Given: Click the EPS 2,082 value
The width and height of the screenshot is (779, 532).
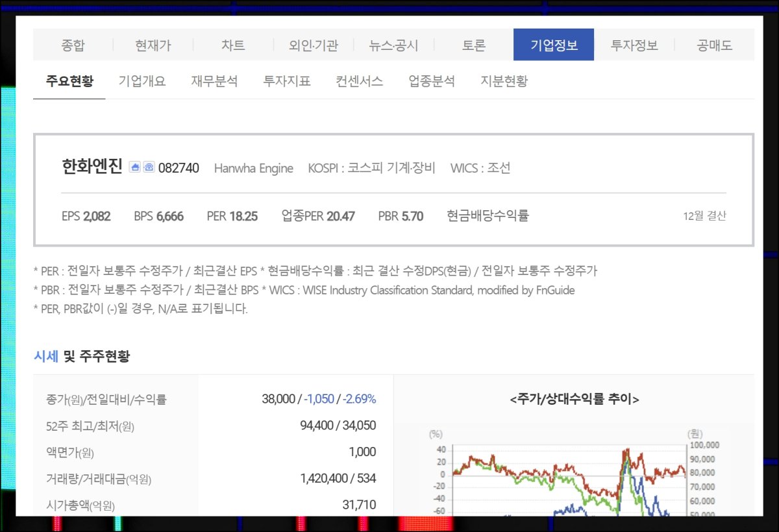Looking at the screenshot, I should coord(86,216).
